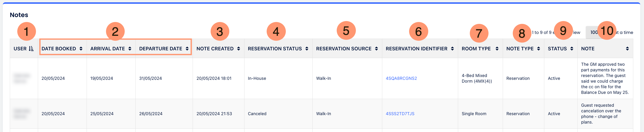Sort by Date Booked arrows icon

click(81, 49)
